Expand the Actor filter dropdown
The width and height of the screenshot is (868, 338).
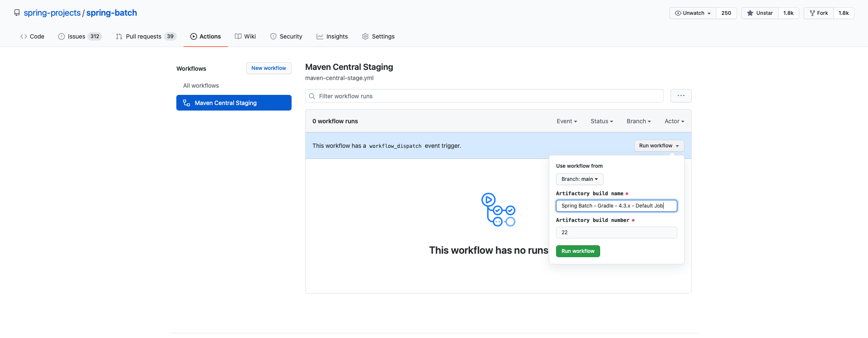(674, 121)
